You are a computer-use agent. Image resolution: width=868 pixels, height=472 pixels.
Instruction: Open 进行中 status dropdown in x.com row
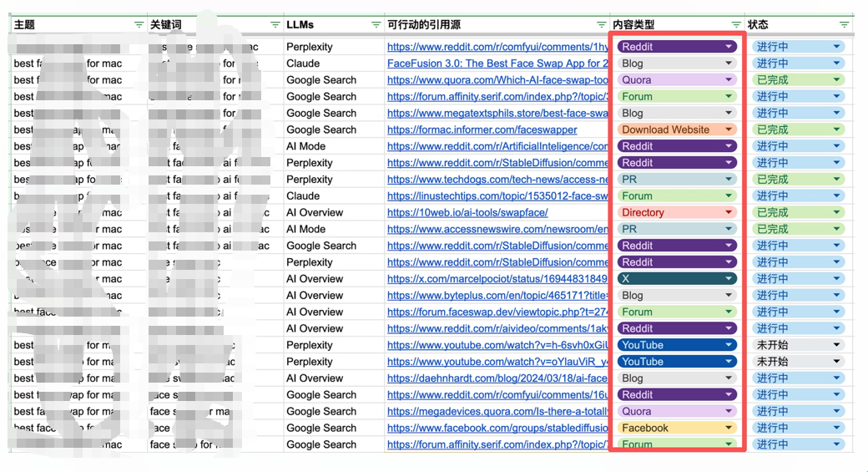click(x=798, y=279)
